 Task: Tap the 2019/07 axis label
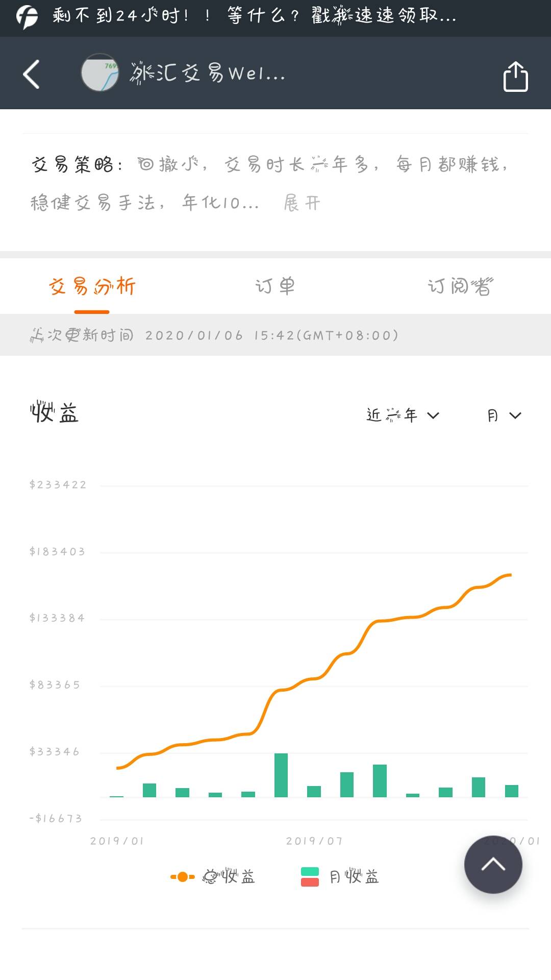(314, 841)
